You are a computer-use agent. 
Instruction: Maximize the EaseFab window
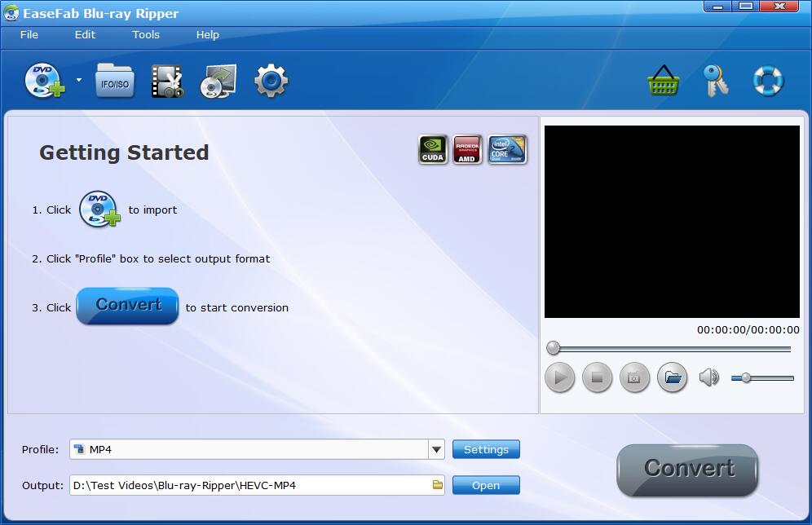click(746, 7)
